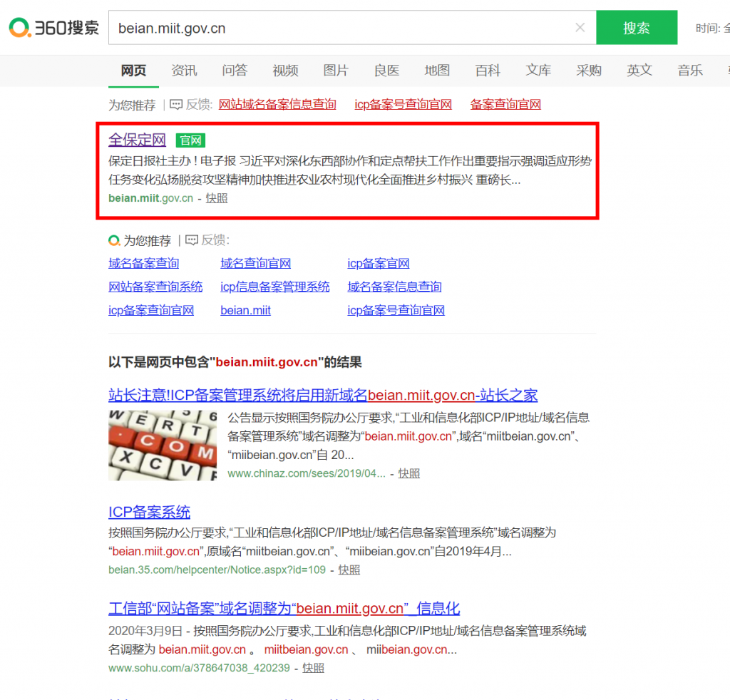
Task: Open the 域名备案信息查询 suggestion
Action: point(394,287)
